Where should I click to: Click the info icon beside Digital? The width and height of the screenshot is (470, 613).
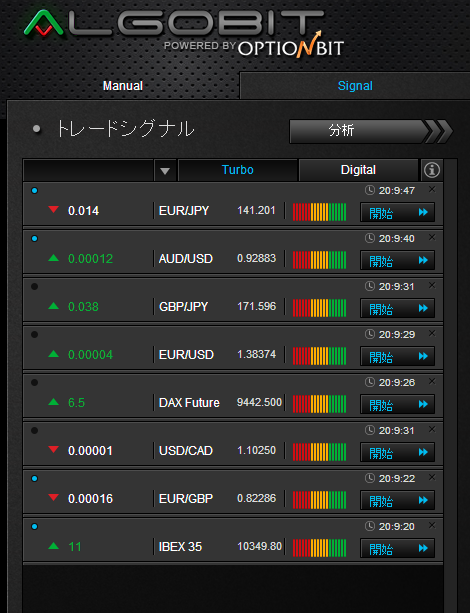click(x=432, y=170)
